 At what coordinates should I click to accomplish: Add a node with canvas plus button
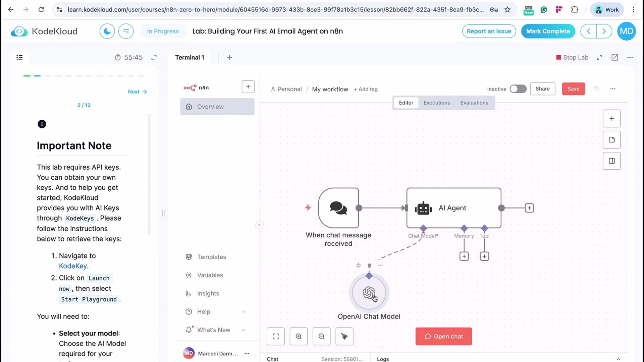coord(612,119)
